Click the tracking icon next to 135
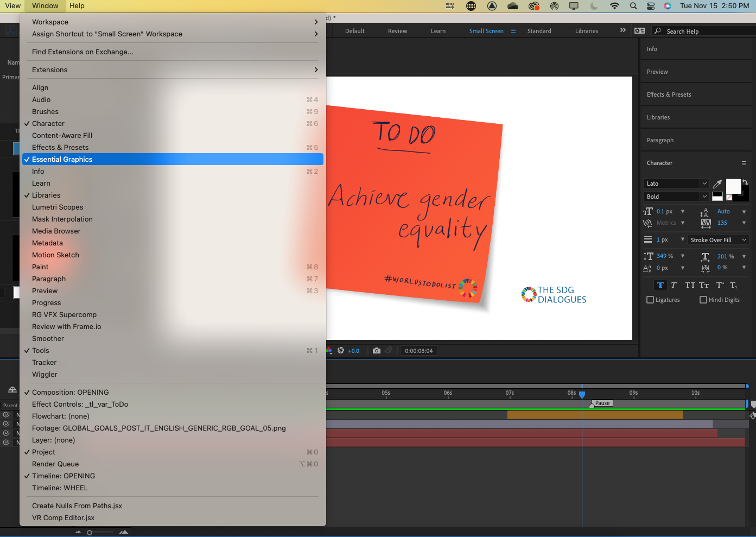Image resolution: width=756 pixels, height=537 pixels. (706, 223)
